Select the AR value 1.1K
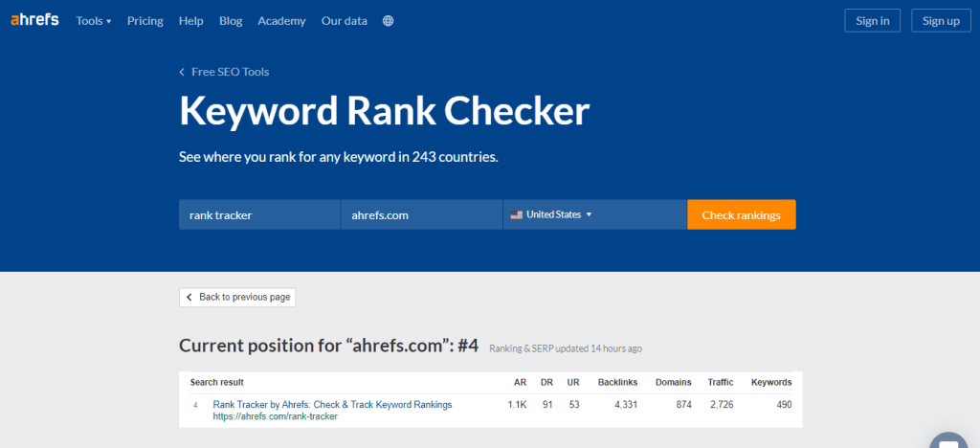Image resolution: width=980 pixels, height=448 pixels. click(518, 405)
